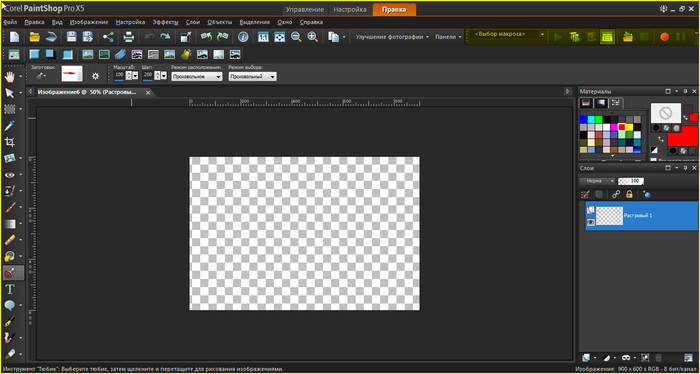Open the selection mode dropdown

pos(252,77)
